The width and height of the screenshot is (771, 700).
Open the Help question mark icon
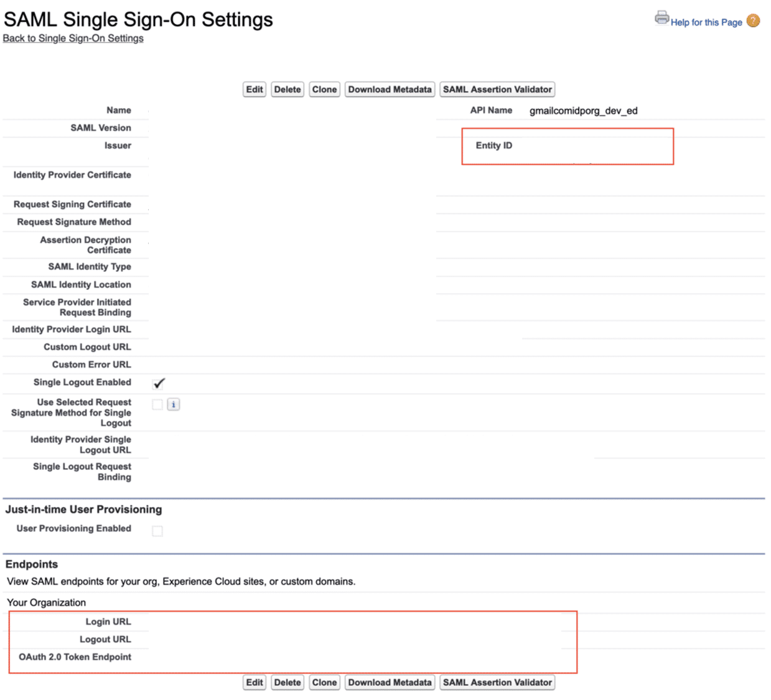pyautogui.click(x=752, y=21)
